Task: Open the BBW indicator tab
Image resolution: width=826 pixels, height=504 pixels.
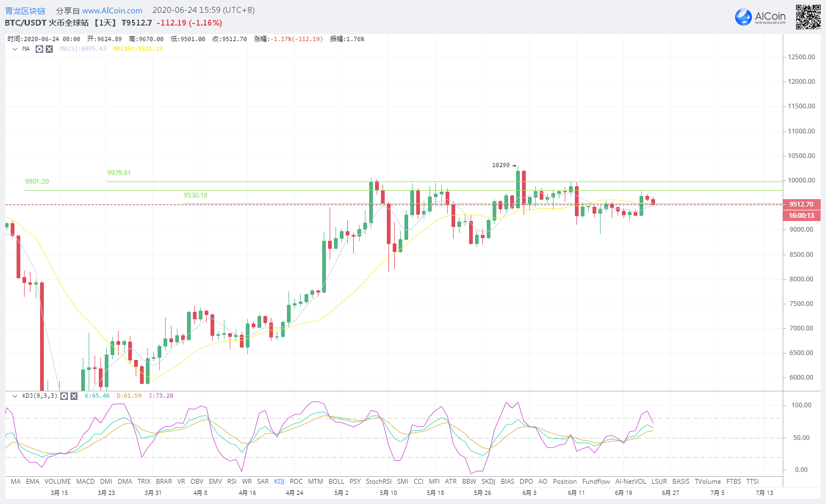Action: [469, 482]
